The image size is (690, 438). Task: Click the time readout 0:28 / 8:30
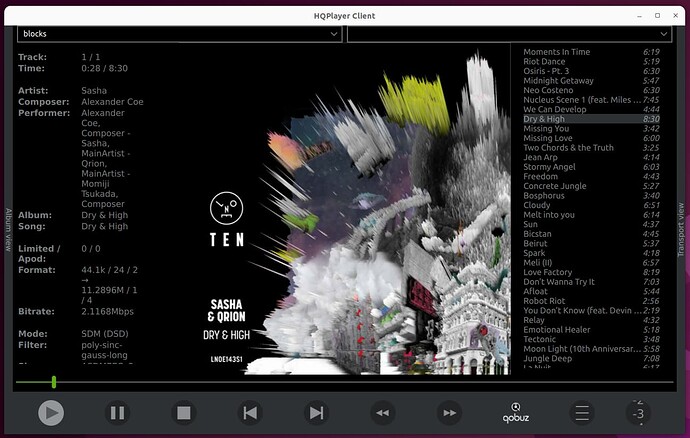tap(104, 68)
